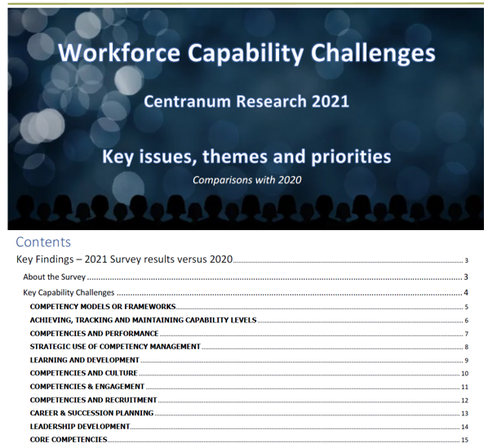
Task: Open Key Capability Challenges contents entry
Action: [246, 292]
